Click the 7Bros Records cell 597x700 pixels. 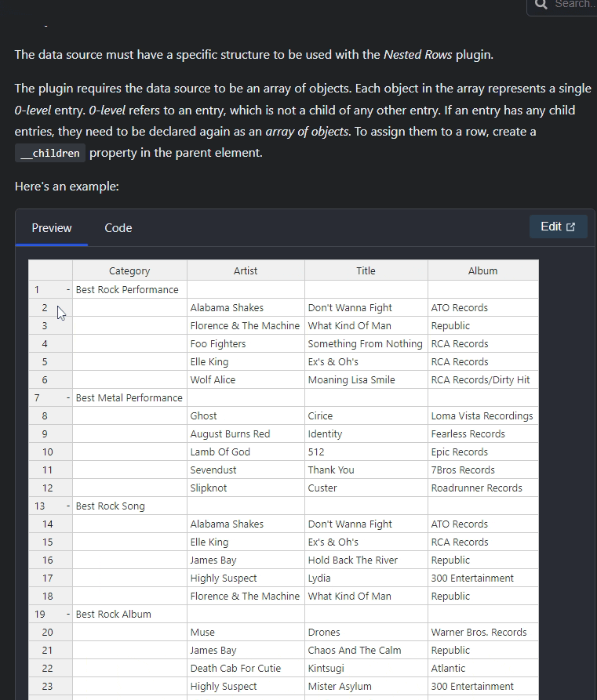click(483, 470)
